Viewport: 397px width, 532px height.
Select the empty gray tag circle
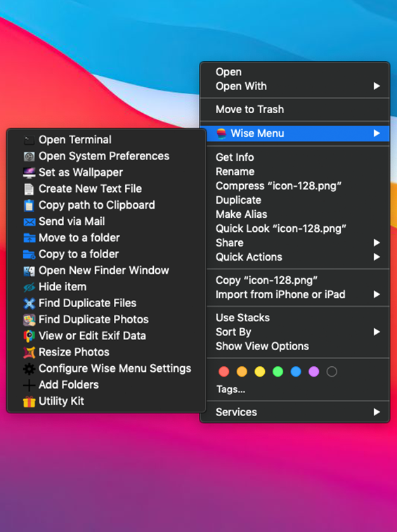[332, 372]
